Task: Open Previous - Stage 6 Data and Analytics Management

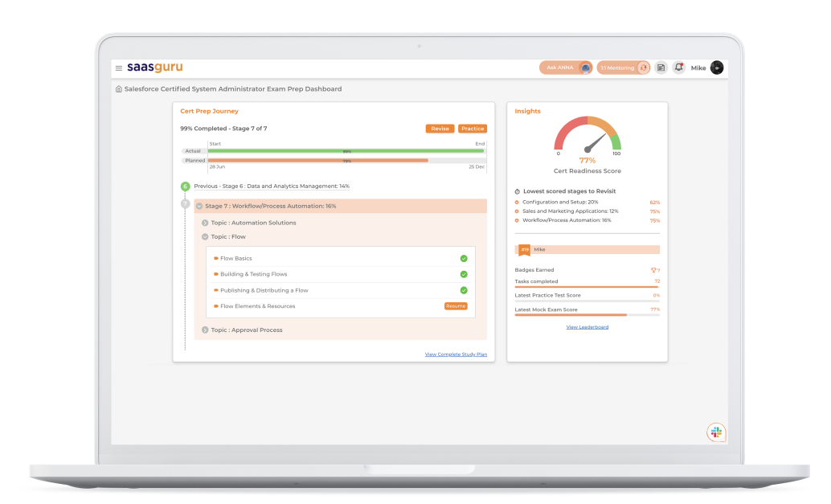Action: point(272,186)
